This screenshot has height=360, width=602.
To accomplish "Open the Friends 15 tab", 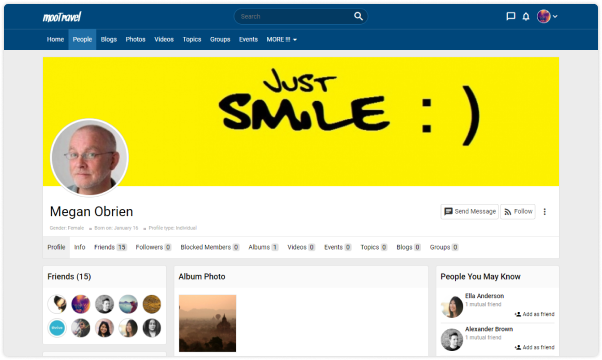I will pos(110,247).
